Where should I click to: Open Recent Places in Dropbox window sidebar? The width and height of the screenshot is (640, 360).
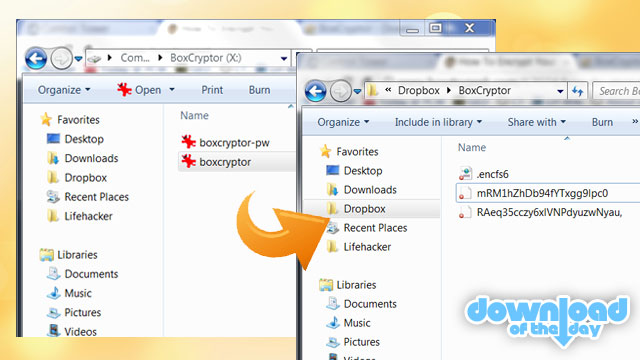click(375, 228)
